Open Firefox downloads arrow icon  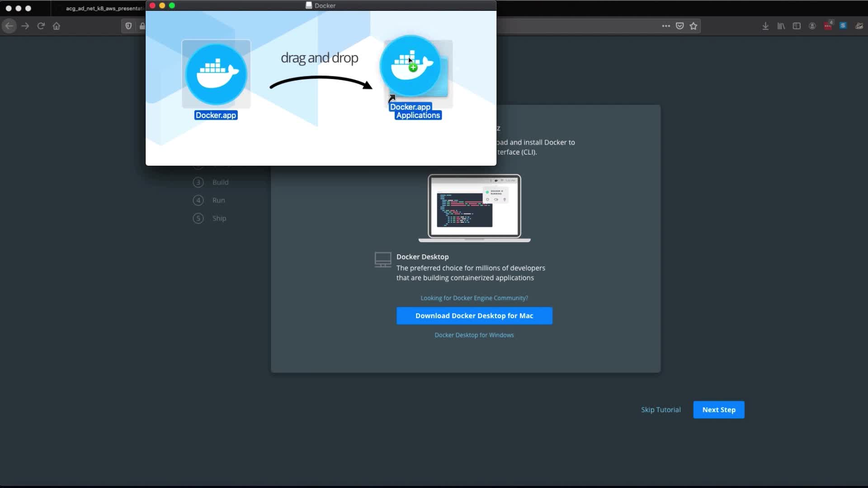pos(765,26)
